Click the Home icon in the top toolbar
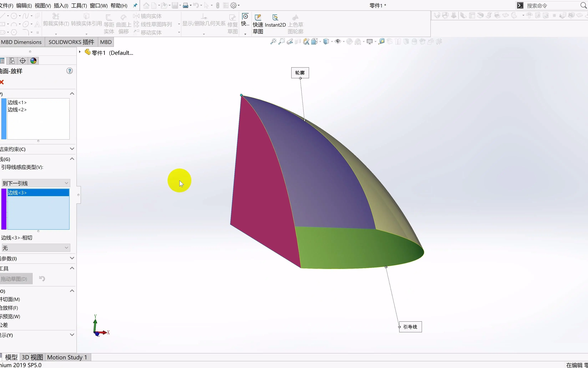This screenshot has height=368, width=588. (146, 5)
